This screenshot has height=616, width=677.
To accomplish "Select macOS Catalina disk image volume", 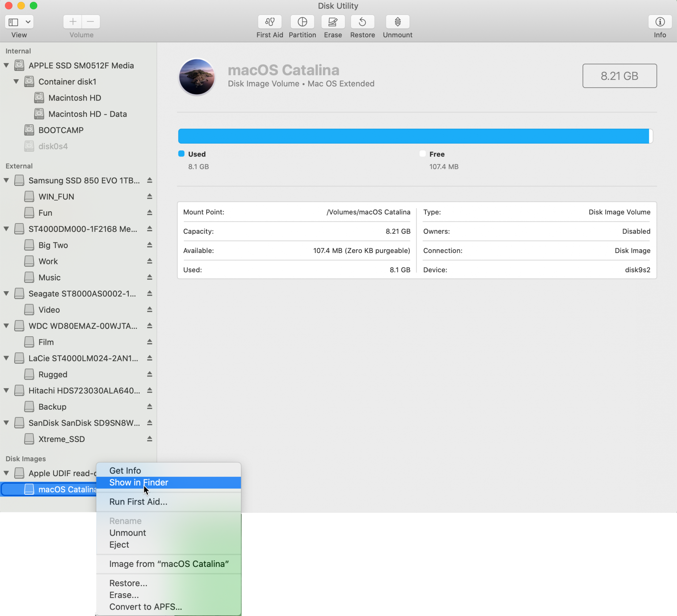I will point(49,489).
